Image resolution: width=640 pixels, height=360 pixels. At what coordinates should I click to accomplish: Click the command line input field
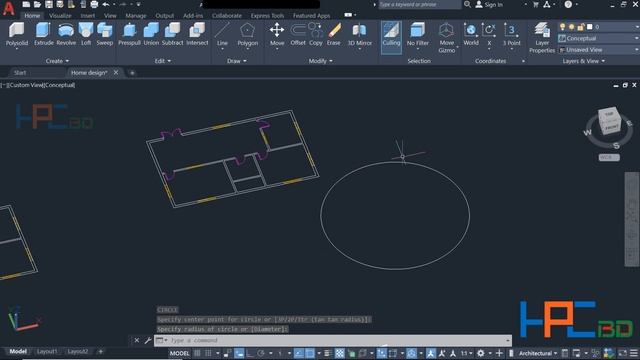pyautogui.click(x=333, y=340)
